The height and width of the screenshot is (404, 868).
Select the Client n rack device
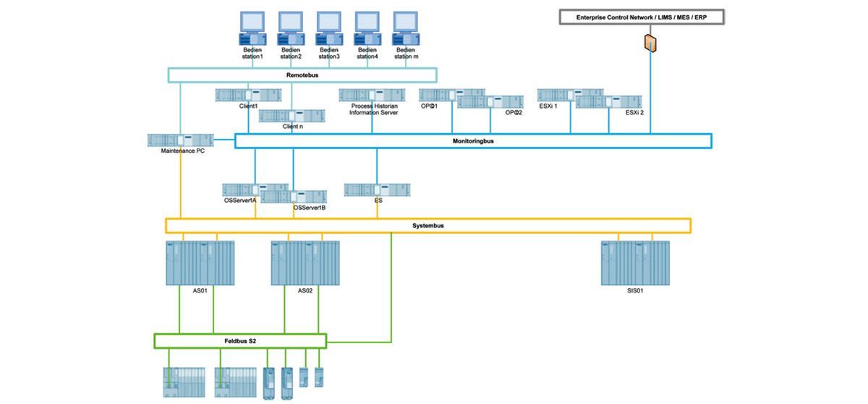292,116
